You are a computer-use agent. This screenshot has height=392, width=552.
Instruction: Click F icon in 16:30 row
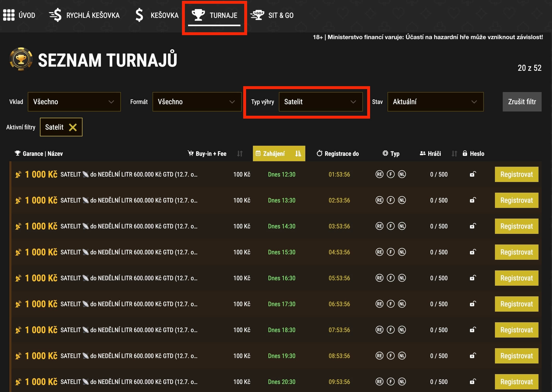pyautogui.click(x=391, y=278)
